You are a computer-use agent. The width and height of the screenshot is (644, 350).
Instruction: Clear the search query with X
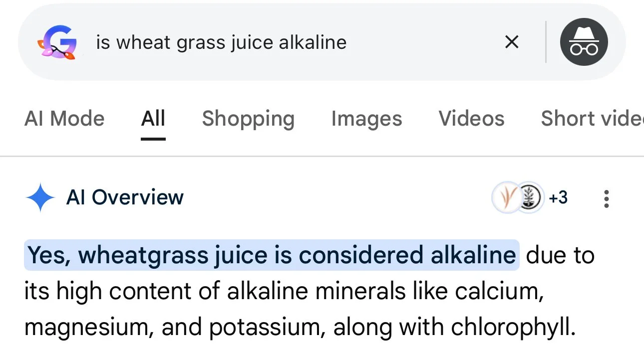pyautogui.click(x=512, y=42)
